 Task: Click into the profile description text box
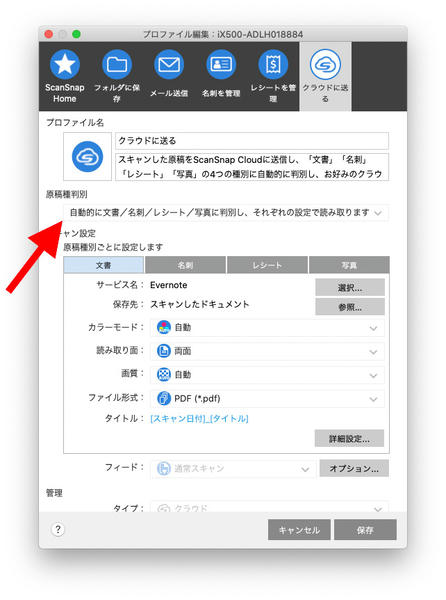[252, 167]
